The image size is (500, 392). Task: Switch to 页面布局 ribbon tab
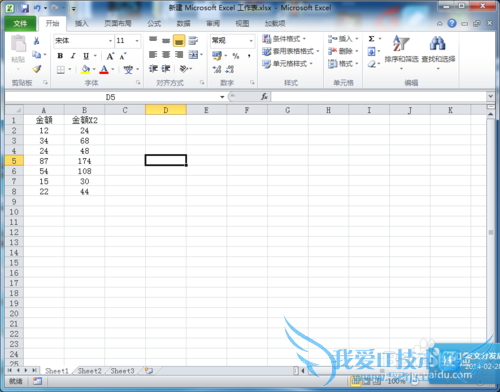[x=118, y=23]
